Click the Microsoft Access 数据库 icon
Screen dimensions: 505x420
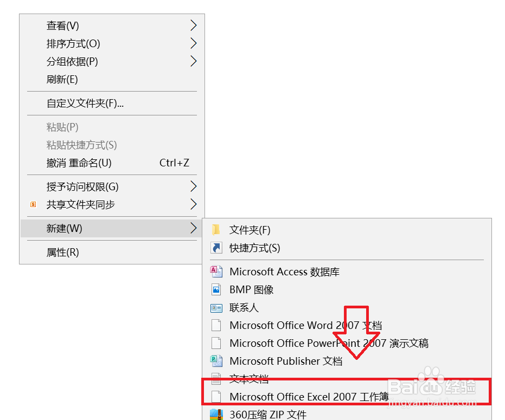coord(216,272)
